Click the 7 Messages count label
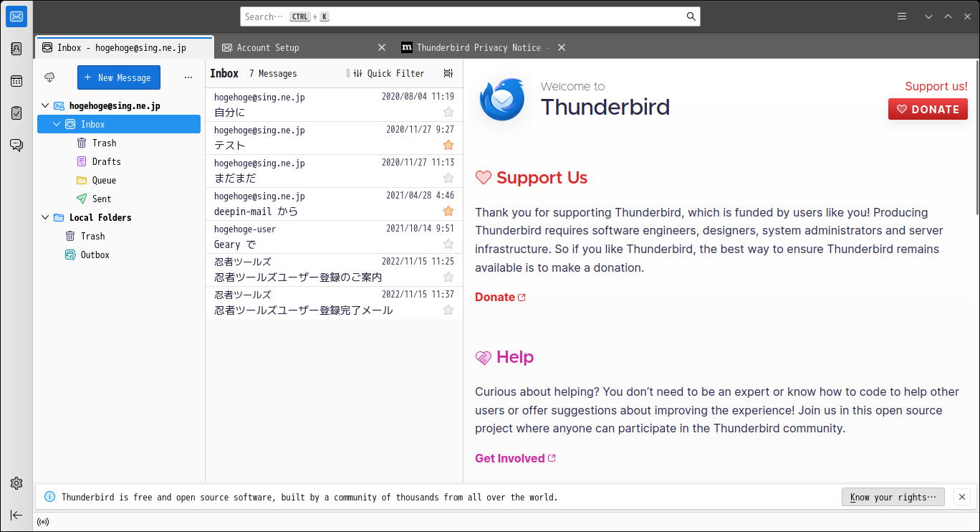Image resolution: width=980 pixels, height=532 pixels. click(273, 73)
